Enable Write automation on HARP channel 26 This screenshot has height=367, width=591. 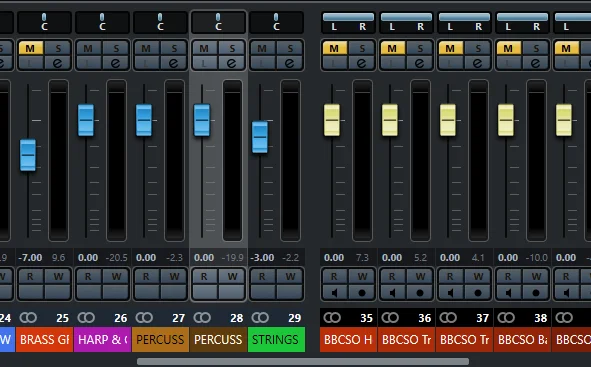pyautogui.click(x=116, y=277)
